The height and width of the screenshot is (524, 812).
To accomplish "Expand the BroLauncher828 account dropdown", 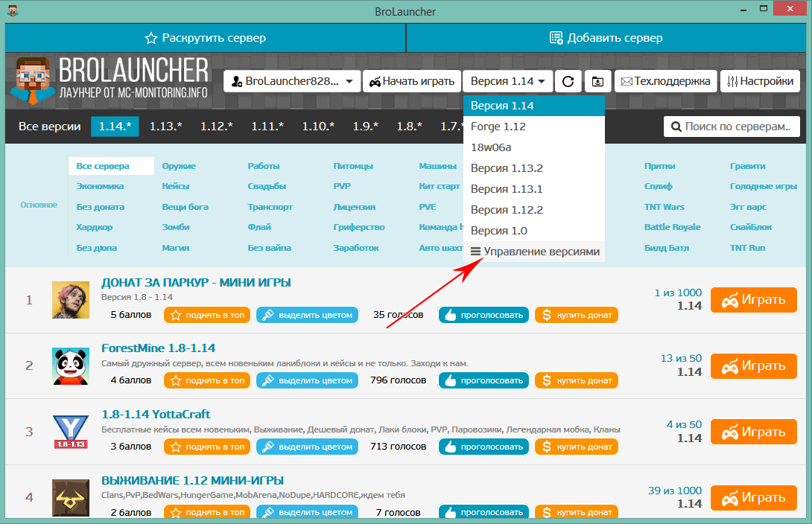I will click(292, 81).
